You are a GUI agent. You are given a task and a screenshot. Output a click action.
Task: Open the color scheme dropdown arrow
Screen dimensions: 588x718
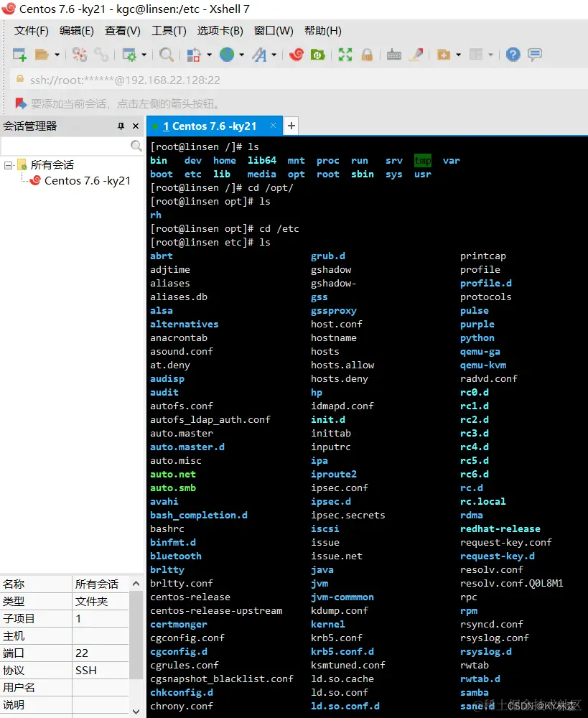209,55
